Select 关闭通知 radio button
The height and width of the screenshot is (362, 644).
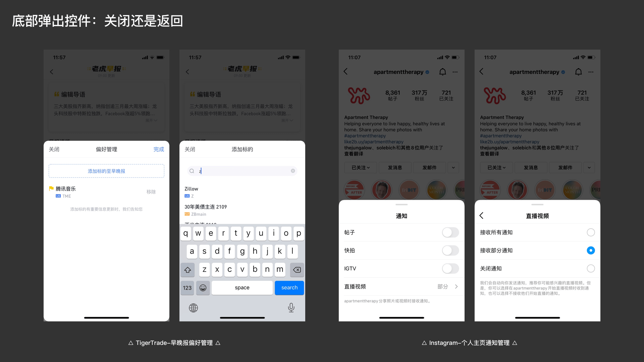coord(590,268)
